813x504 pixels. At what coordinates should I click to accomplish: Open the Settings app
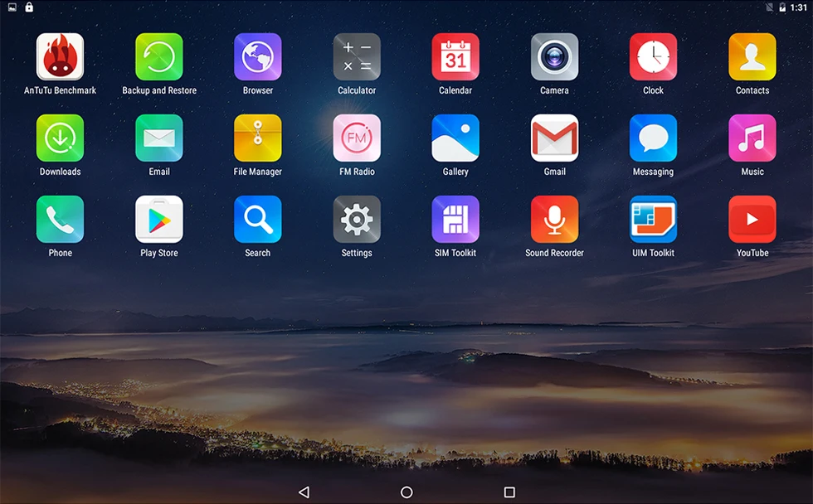pyautogui.click(x=357, y=220)
